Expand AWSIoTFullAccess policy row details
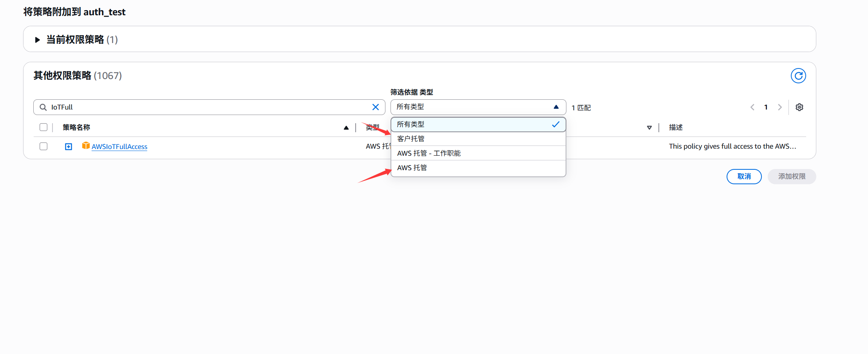The width and height of the screenshot is (868, 354). pos(69,147)
